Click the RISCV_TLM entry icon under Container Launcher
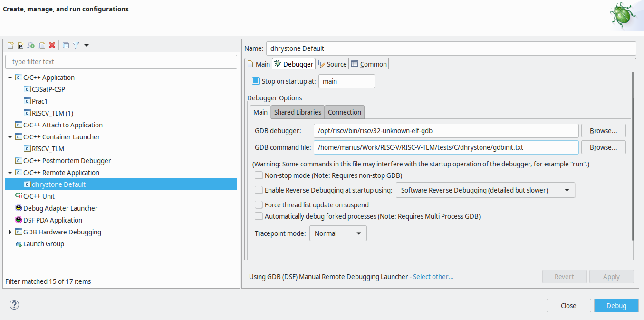Screen dimensions: 644x320 coord(27,149)
